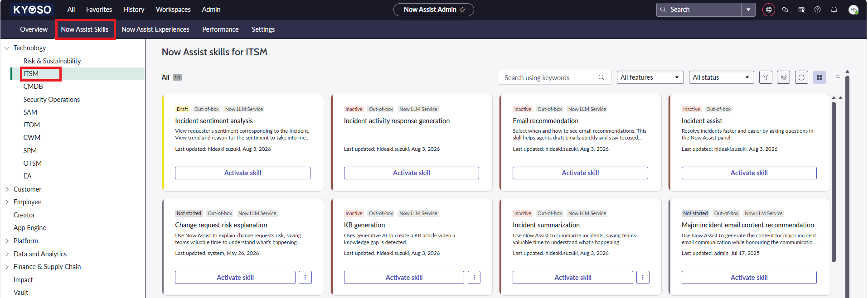
Task: Expand the Platform tree node
Action: pyautogui.click(x=7, y=241)
